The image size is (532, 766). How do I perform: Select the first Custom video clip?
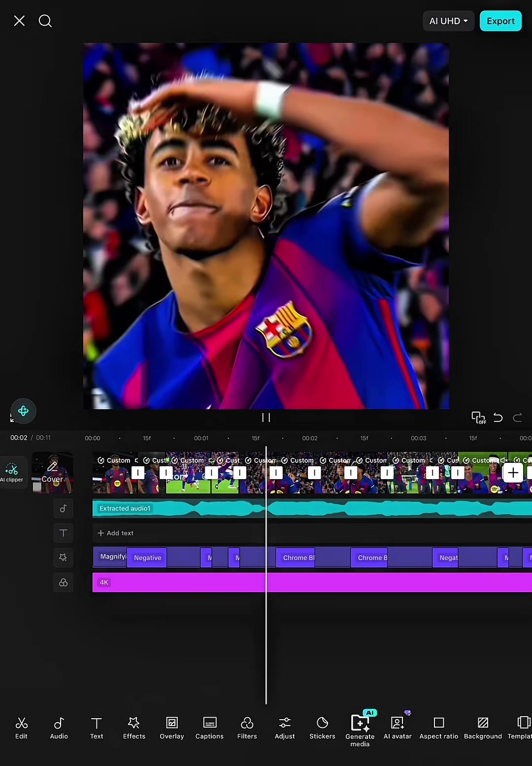pyautogui.click(x=115, y=473)
